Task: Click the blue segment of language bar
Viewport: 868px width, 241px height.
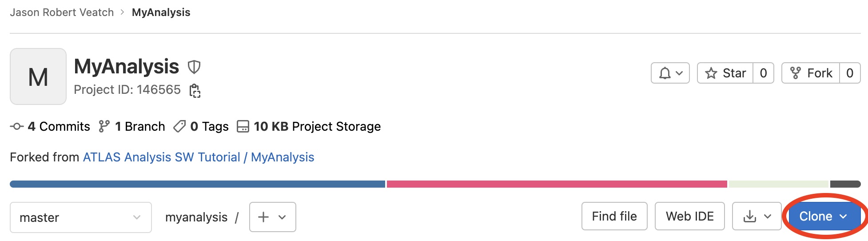Action: point(197,184)
